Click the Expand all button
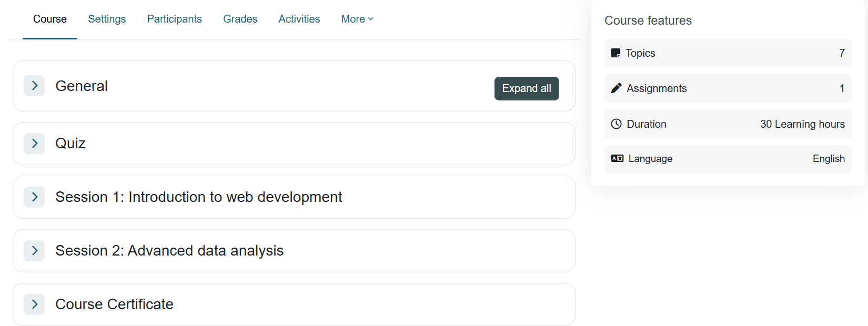Screen dimensions: 868x326 pyautogui.click(x=527, y=88)
